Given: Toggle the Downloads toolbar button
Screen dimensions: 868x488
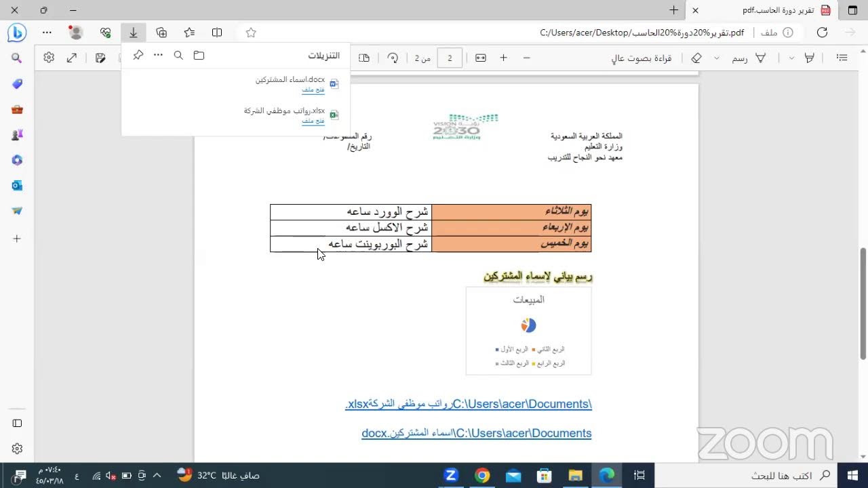Looking at the screenshot, I should click(x=134, y=32).
